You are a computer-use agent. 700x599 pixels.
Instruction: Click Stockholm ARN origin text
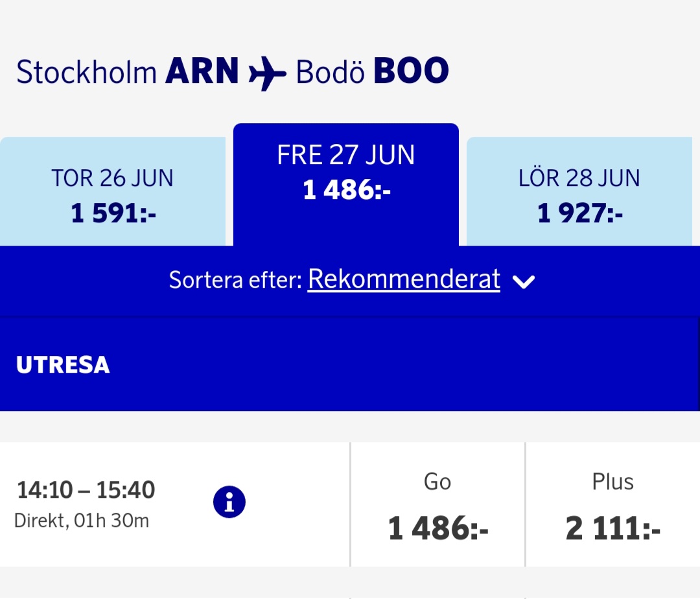point(128,72)
